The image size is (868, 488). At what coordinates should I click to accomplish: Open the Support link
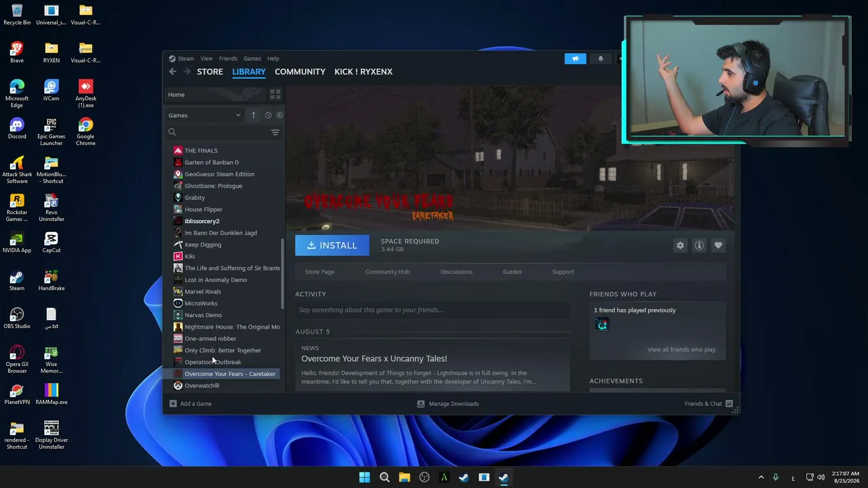(x=563, y=272)
